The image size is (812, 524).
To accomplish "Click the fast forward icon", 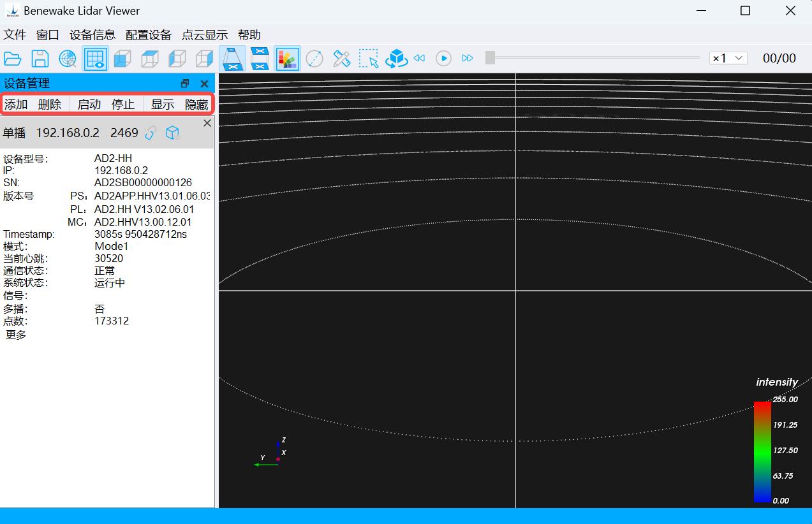I will [468, 58].
